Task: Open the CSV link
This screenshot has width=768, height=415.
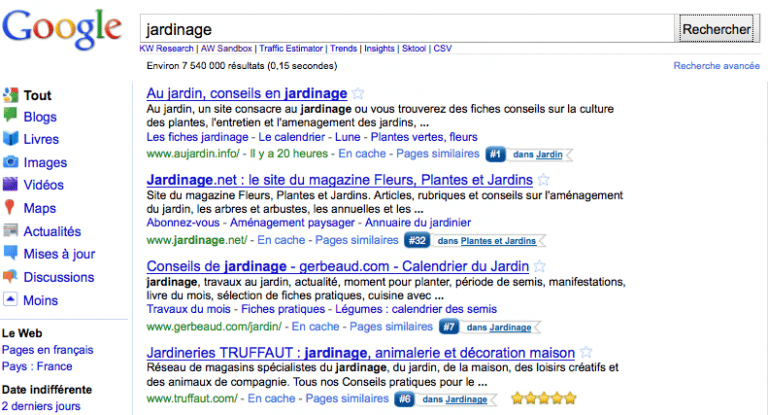Action: pos(443,49)
